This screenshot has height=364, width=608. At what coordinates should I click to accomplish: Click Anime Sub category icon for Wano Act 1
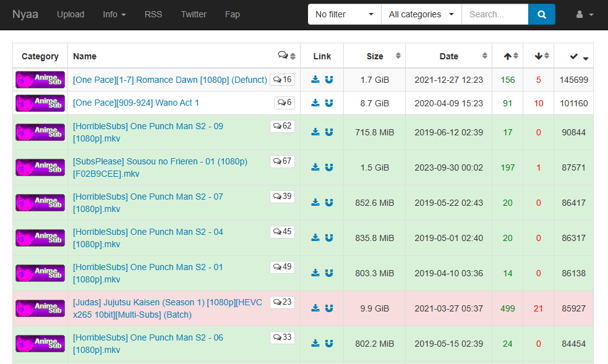[40, 103]
